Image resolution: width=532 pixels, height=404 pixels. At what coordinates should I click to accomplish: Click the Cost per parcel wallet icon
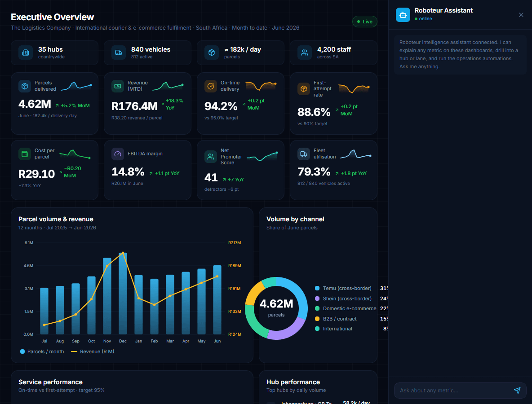25,154
